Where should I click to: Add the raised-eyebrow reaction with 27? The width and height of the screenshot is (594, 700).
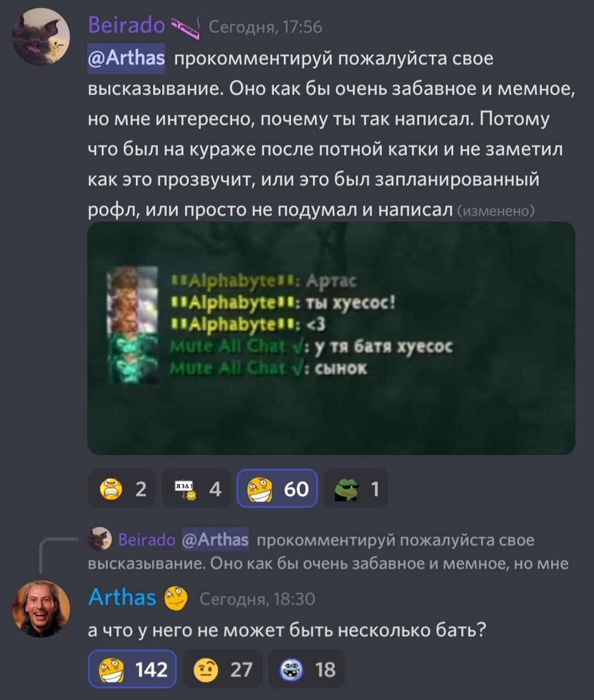tap(222, 669)
